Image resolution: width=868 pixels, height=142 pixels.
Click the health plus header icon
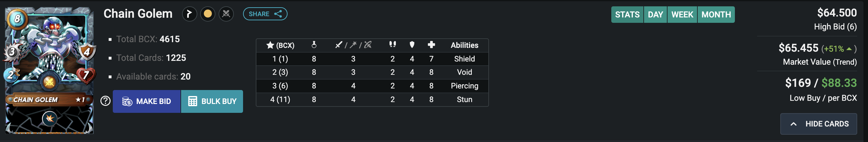[x=431, y=45]
